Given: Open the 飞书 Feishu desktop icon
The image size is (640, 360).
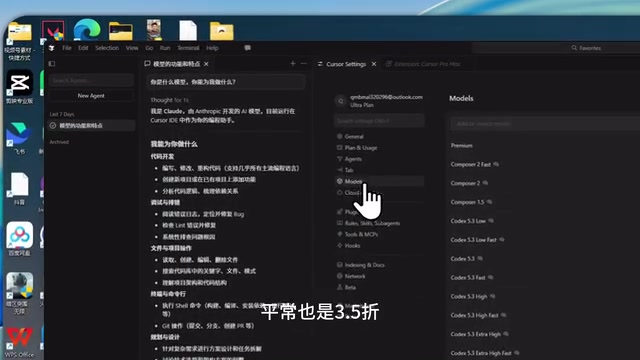Looking at the screenshot, I should coord(19,137).
